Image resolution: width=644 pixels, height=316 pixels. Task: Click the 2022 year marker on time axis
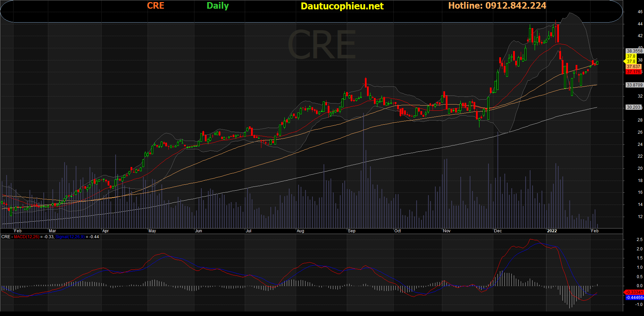(552, 231)
